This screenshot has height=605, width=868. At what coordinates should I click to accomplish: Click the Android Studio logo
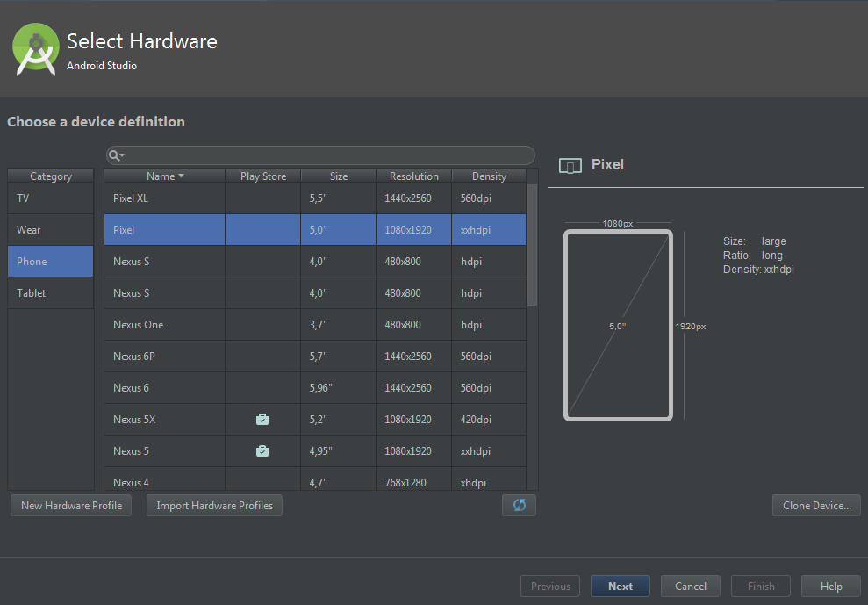pos(36,48)
